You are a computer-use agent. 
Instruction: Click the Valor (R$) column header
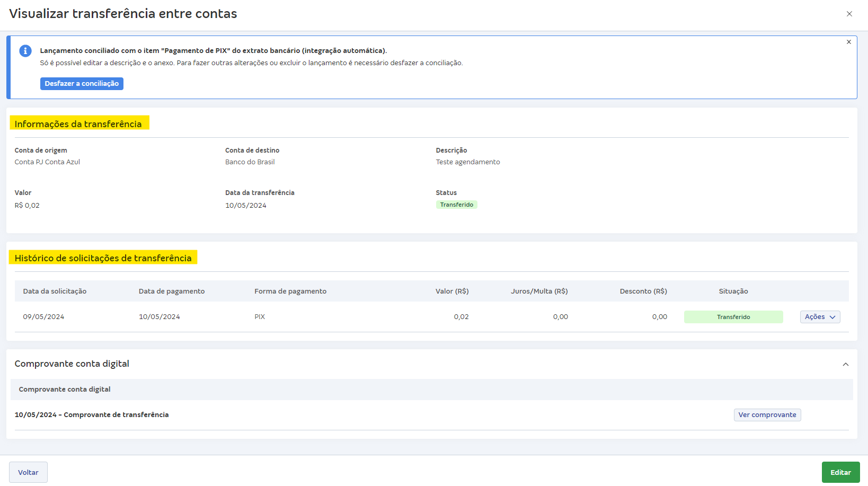point(451,291)
